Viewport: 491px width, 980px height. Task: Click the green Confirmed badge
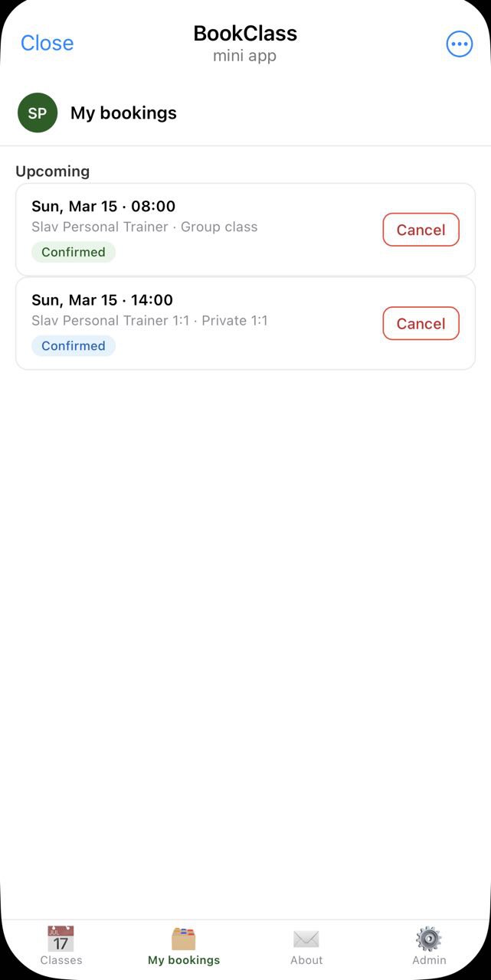click(74, 252)
